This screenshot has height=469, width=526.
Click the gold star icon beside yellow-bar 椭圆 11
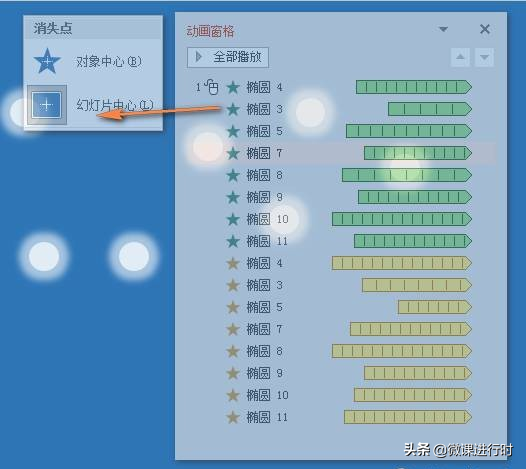pos(233,418)
